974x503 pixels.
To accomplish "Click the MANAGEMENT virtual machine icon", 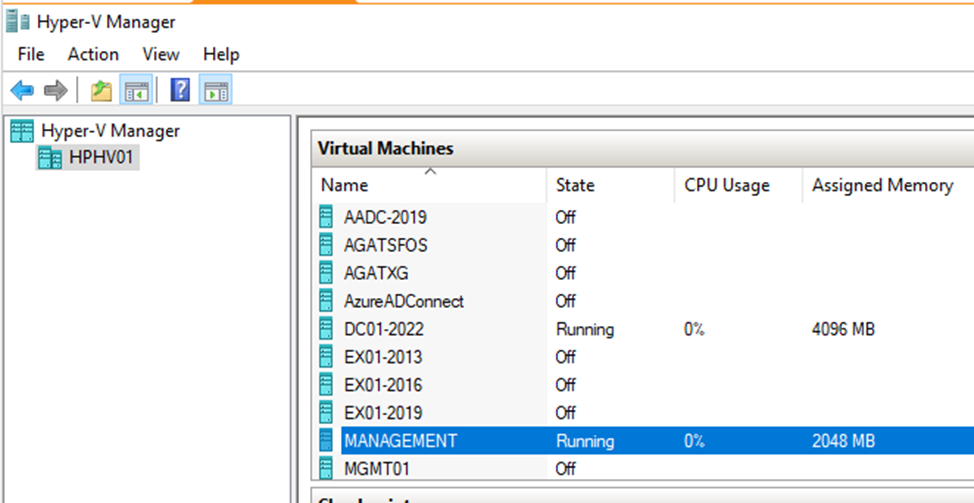I will point(326,440).
